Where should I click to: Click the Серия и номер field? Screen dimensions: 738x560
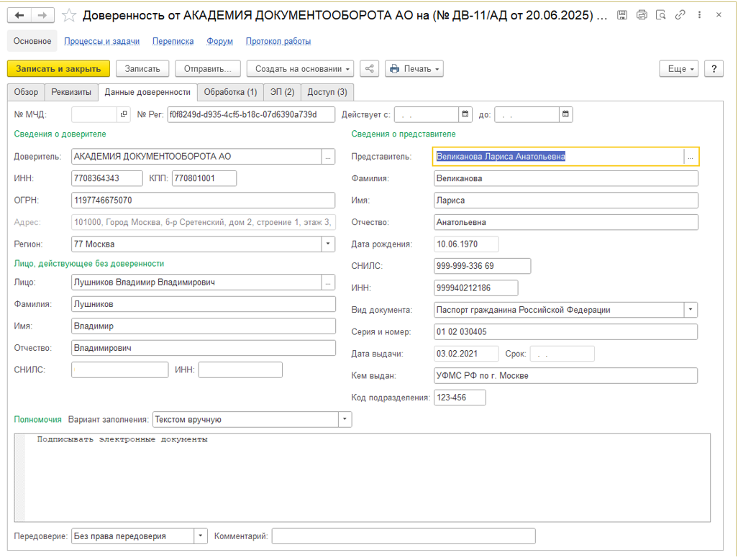coord(566,331)
